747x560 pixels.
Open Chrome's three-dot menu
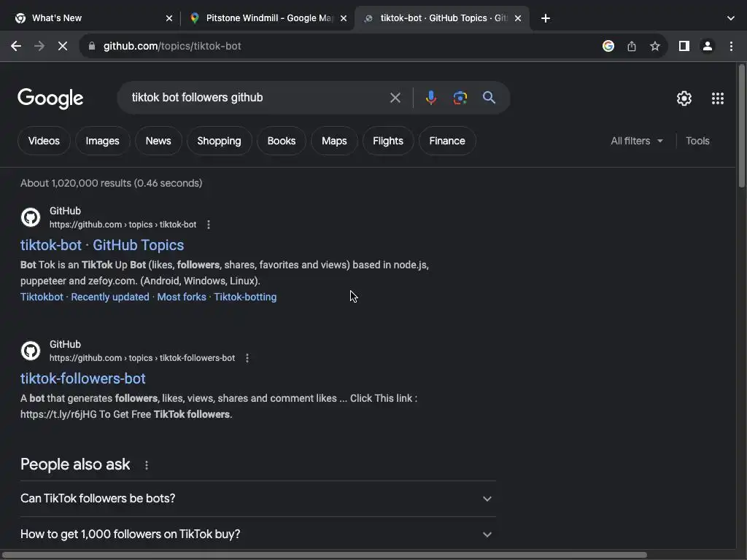pos(731,46)
